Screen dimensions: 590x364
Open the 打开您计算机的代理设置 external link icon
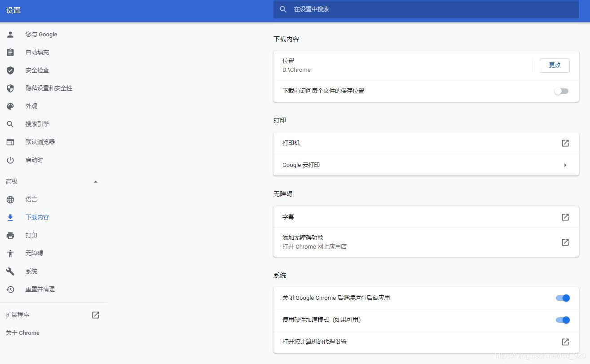565,342
